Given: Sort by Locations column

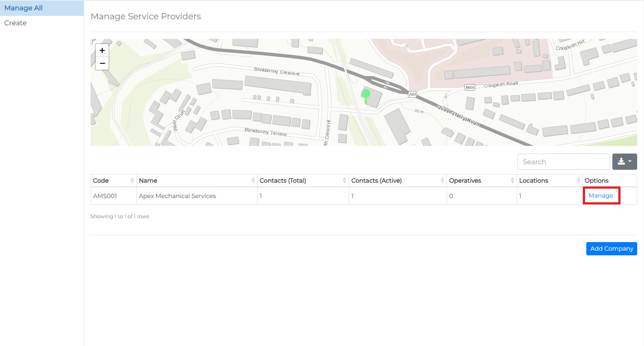Looking at the screenshot, I should tap(549, 180).
